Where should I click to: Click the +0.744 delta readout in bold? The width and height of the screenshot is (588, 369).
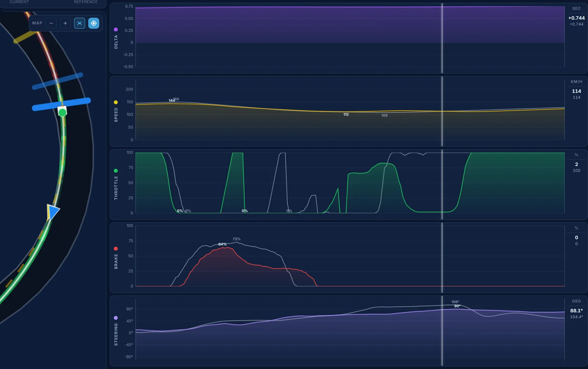coord(576,18)
